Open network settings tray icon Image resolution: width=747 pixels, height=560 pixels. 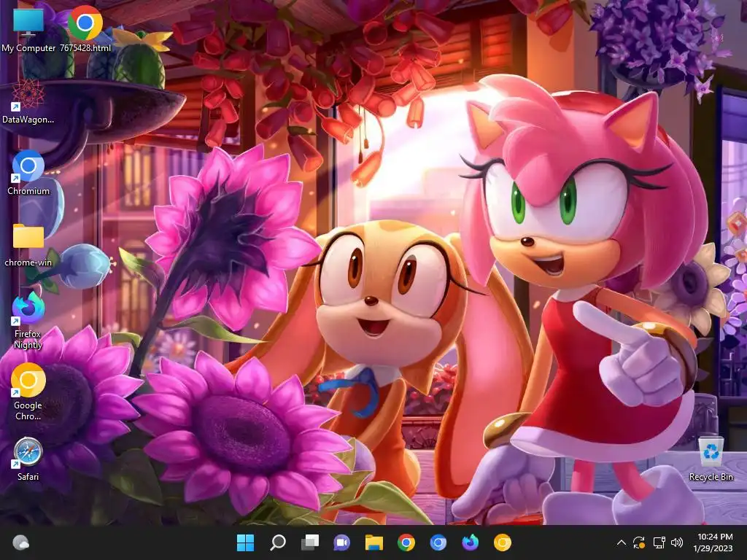(x=659, y=542)
